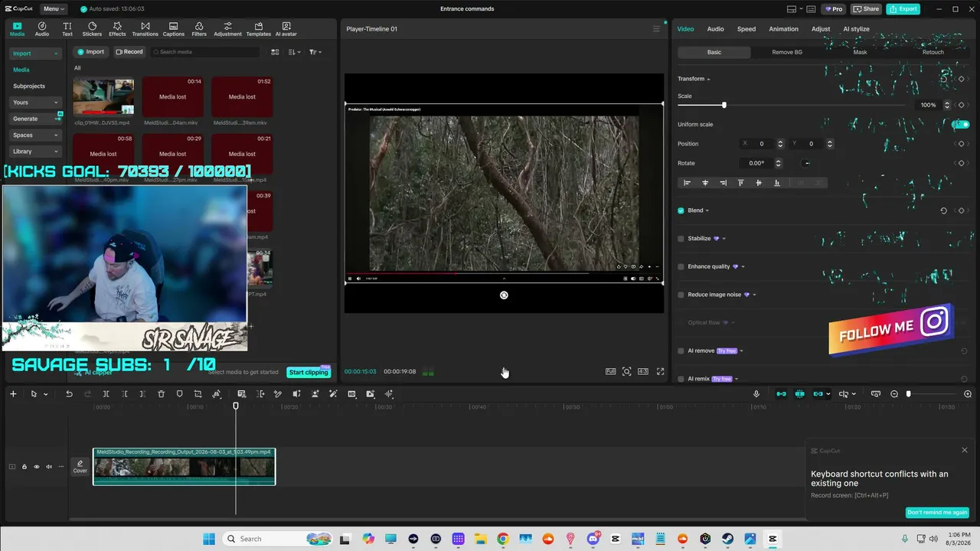Mute the track with the speaker icon
This screenshot has height=551, width=980.
49,467
